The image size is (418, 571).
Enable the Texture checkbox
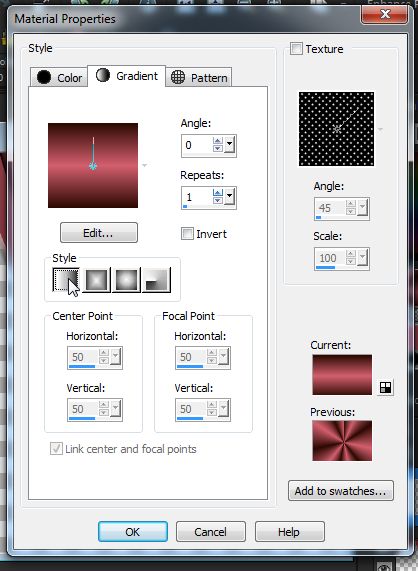296,49
